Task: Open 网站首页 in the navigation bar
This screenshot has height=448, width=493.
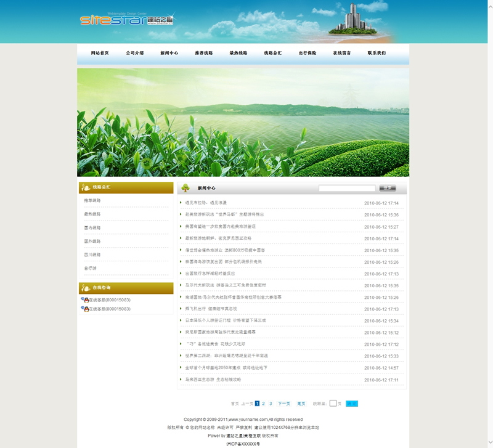Action: (x=100, y=53)
